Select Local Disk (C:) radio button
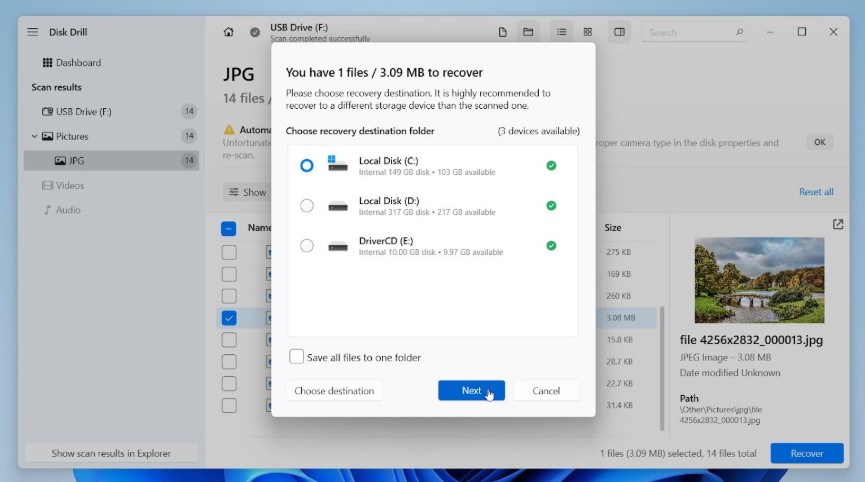The image size is (865, 482). pos(307,165)
